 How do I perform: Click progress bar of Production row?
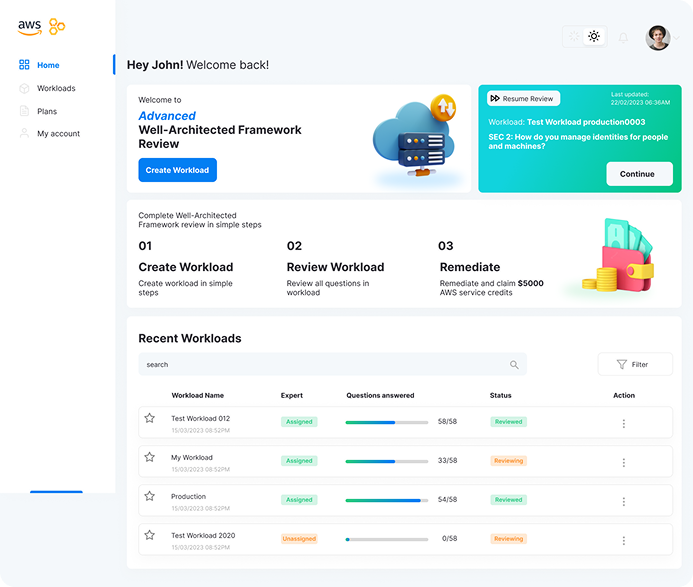387,500
